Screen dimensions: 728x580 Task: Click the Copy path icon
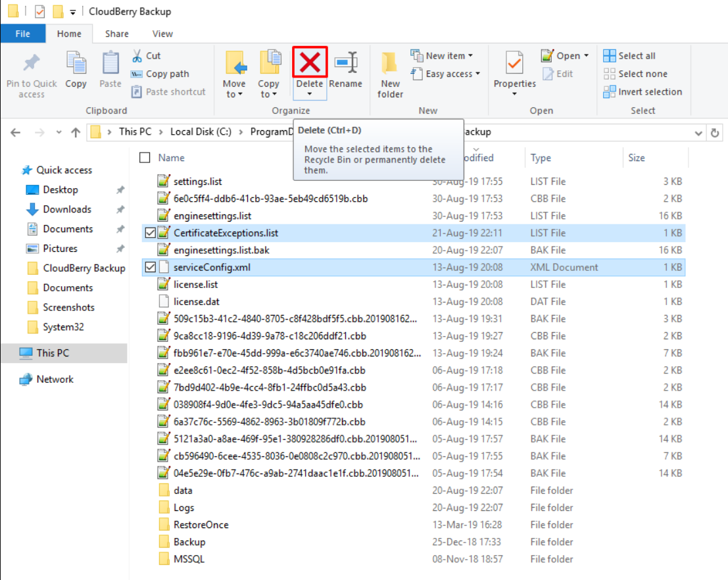click(137, 74)
